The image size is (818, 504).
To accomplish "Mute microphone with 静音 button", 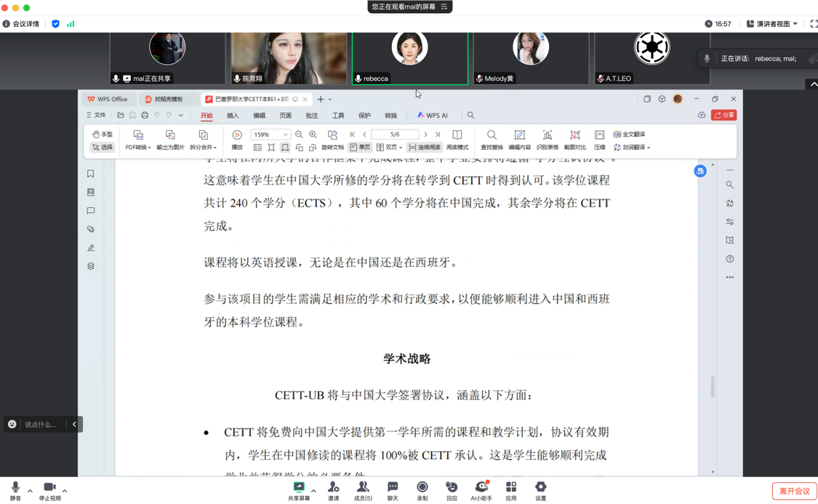I will [15, 491].
